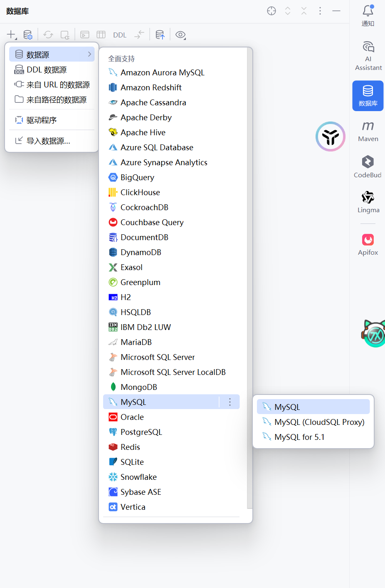
Task: Open 驱动程序 menu entry
Action: tap(52, 120)
